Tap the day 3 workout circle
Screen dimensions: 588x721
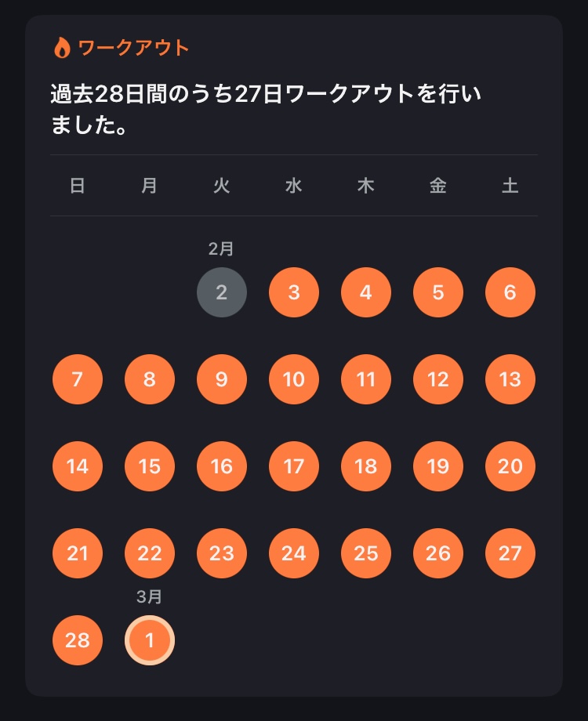pyautogui.click(x=294, y=292)
